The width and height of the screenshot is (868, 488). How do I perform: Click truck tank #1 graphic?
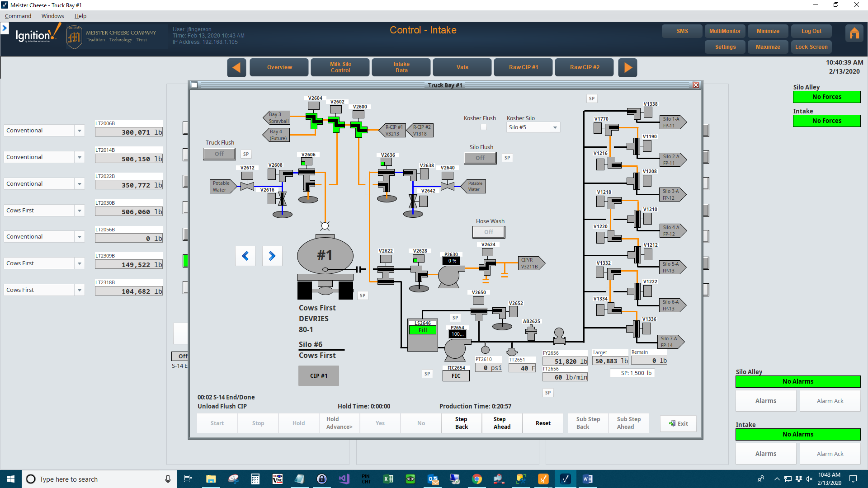325,255
